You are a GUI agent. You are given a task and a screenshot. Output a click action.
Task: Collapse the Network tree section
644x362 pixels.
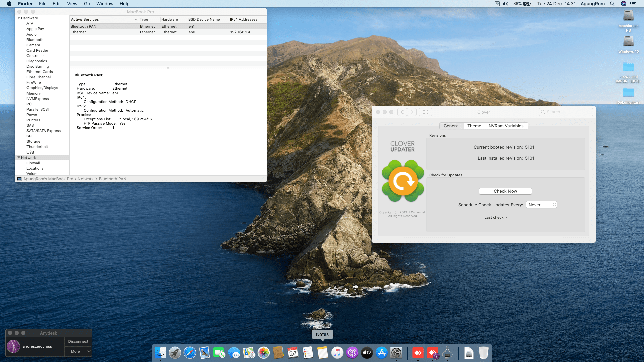tap(19, 158)
